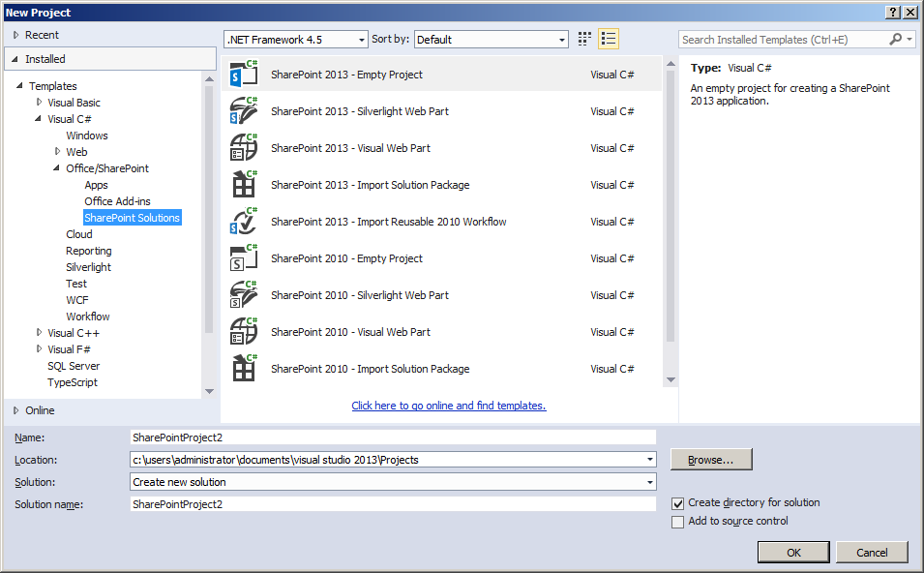
Task: Select Office Add-ins tree item
Action: point(117,201)
